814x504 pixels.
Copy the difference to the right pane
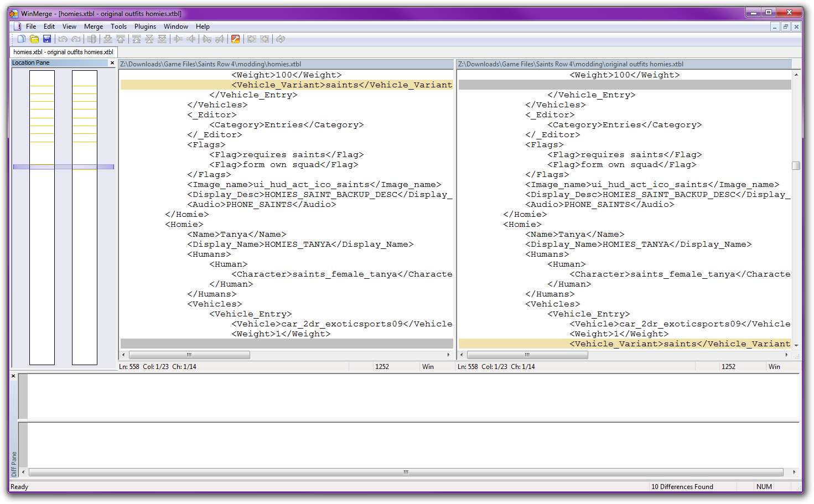(x=178, y=39)
